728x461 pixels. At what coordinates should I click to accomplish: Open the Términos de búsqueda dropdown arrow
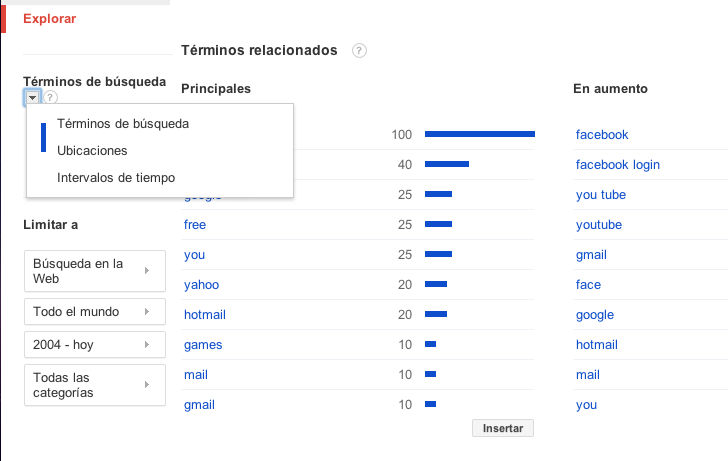coord(32,98)
